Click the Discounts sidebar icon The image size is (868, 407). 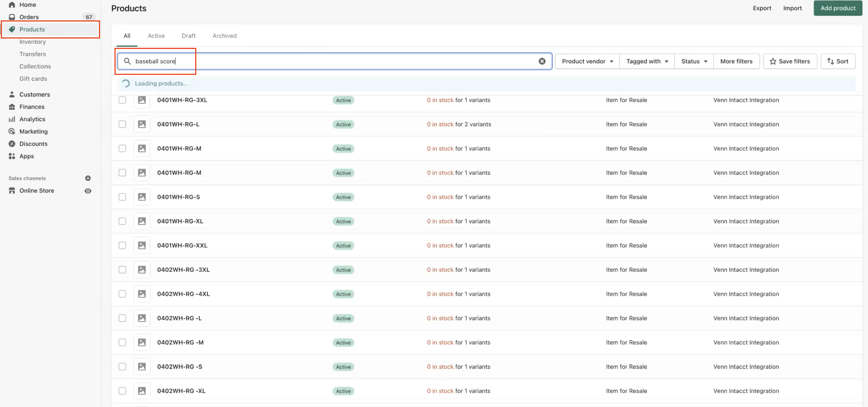click(x=12, y=144)
